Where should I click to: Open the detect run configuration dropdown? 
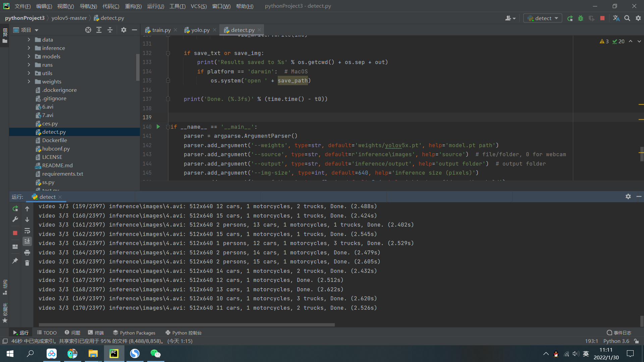(x=543, y=18)
